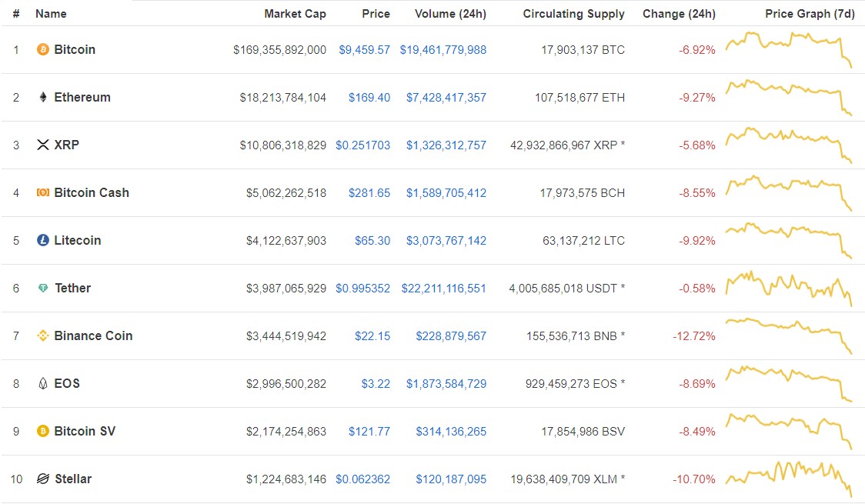
Task: Open Tether 7-day price graph
Action: coord(789,288)
